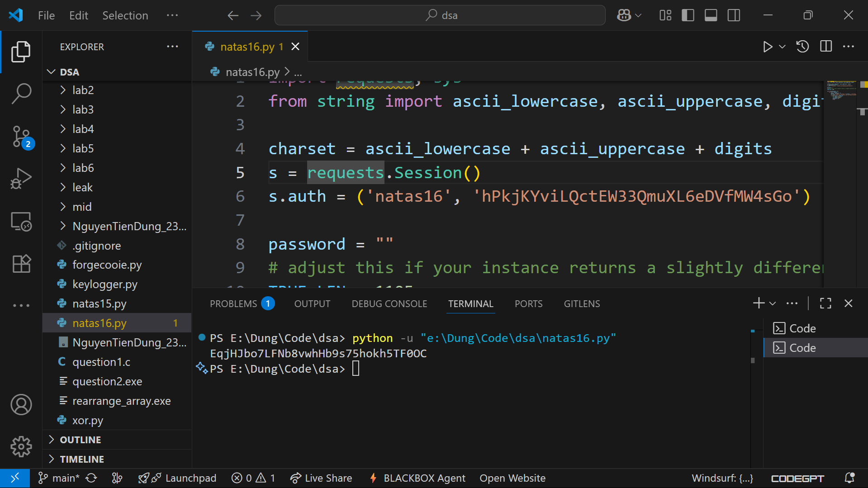
Task: Open Remote Explorer view
Action: pos(21,222)
